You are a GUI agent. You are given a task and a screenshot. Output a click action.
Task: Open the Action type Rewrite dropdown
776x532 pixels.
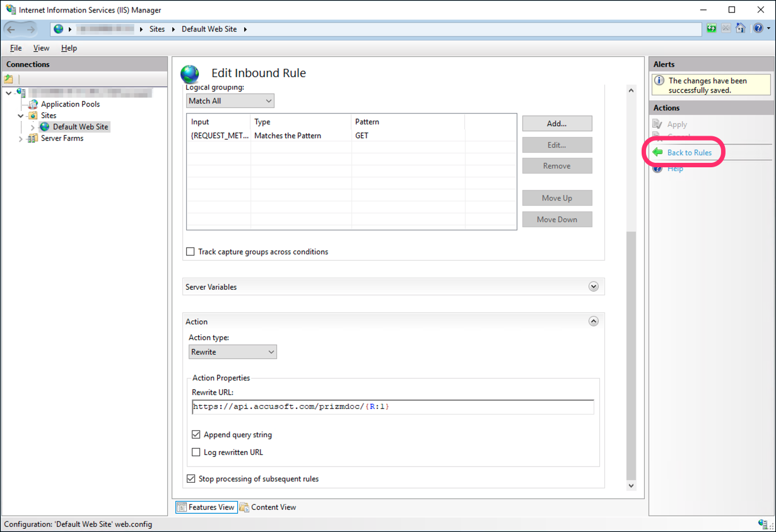[x=232, y=352]
